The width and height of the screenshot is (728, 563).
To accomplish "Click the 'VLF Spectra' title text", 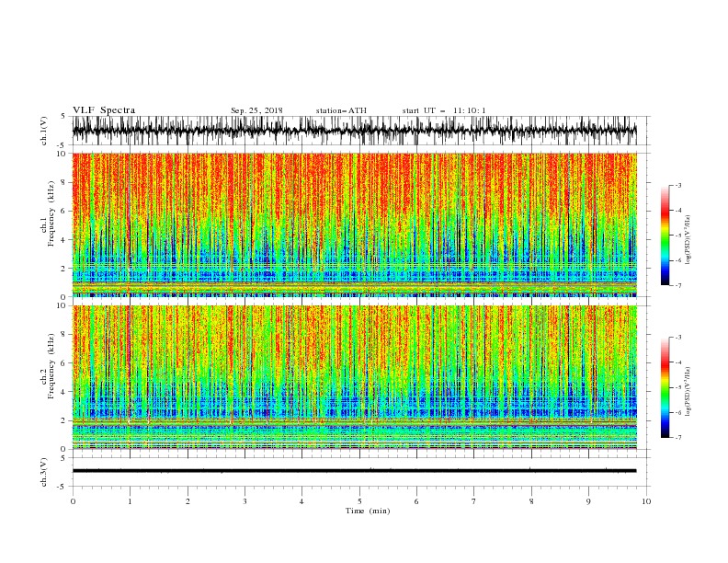I will point(104,110).
